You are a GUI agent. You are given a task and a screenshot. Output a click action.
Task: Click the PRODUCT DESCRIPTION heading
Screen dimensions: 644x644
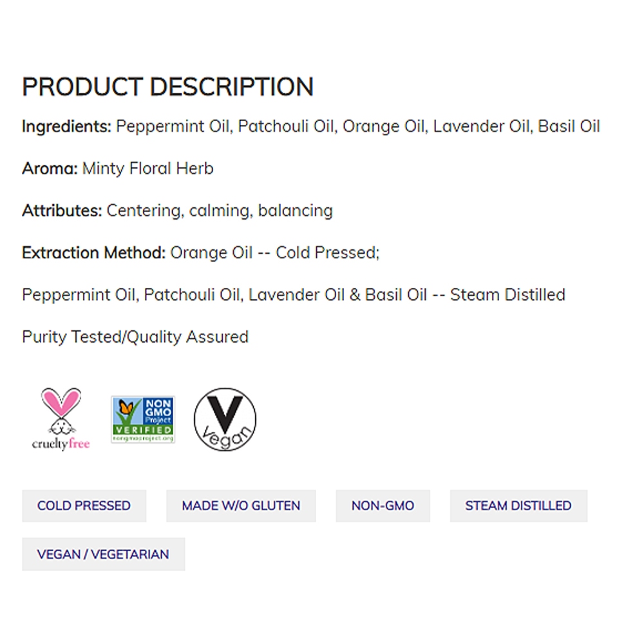[167, 87]
